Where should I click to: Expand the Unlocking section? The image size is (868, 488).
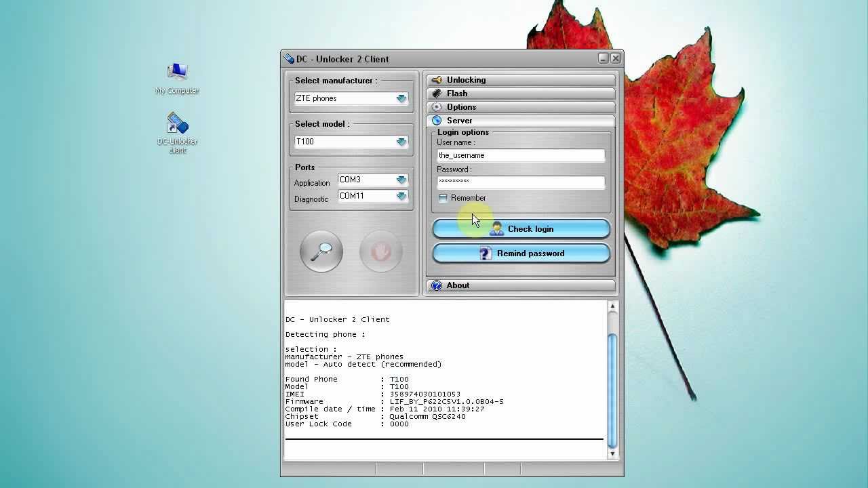click(x=521, y=80)
